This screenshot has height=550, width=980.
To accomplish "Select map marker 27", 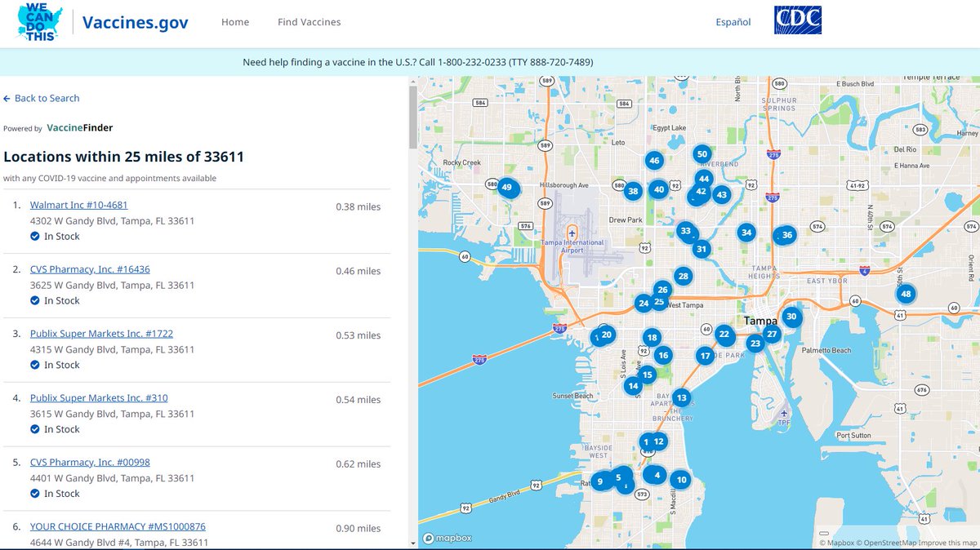I will point(772,334).
